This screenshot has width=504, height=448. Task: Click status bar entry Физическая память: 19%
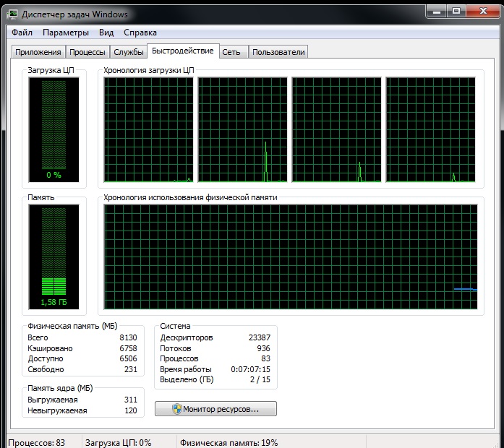[228, 443]
